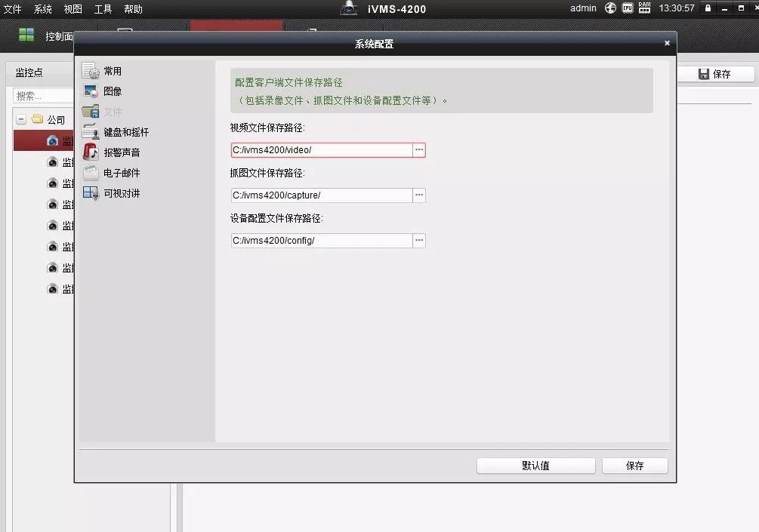Browse for capture file save path
Viewport: 759px width, 532px height.
pos(419,195)
